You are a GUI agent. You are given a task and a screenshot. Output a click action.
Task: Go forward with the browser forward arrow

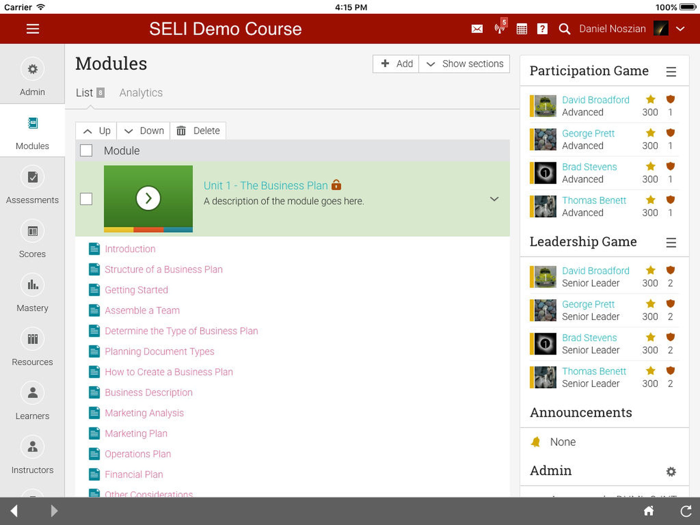[x=54, y=511]
